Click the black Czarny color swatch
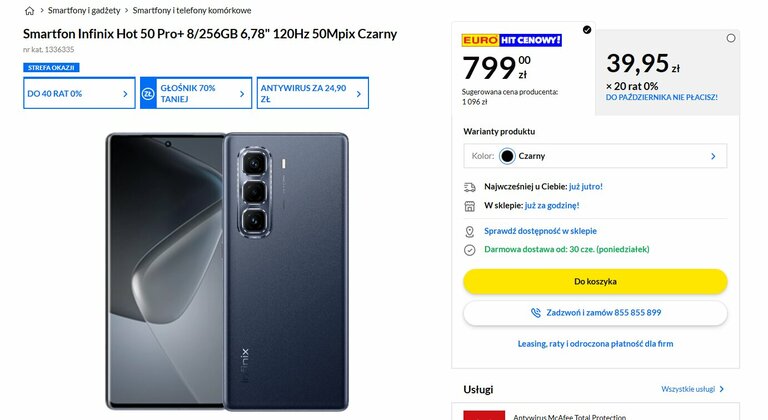 pyautogui.click(x=507, y=156)
